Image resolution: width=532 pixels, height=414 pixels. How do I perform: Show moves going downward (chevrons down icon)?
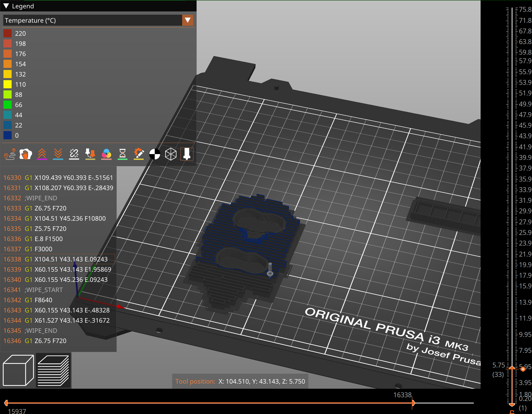click(58, 154)
